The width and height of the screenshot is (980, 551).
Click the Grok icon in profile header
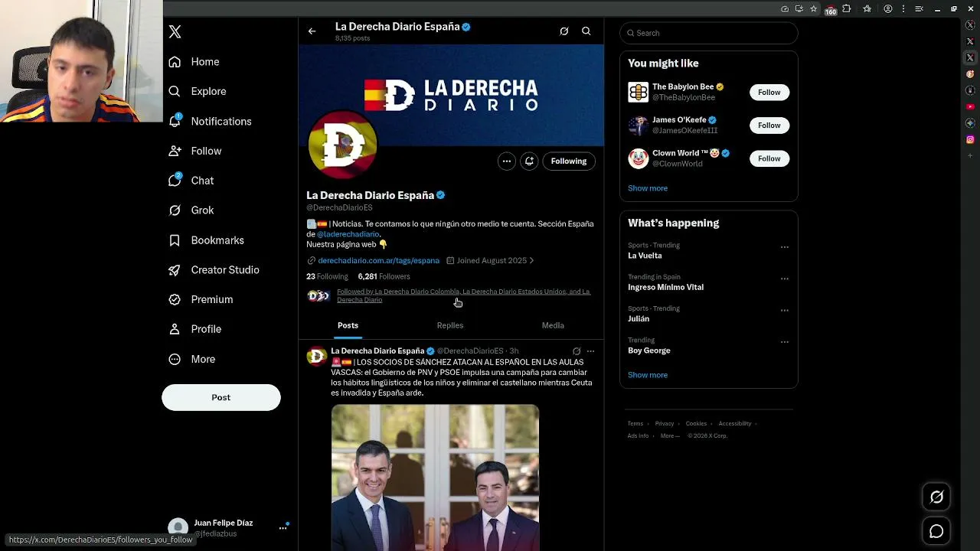[564, 31]
